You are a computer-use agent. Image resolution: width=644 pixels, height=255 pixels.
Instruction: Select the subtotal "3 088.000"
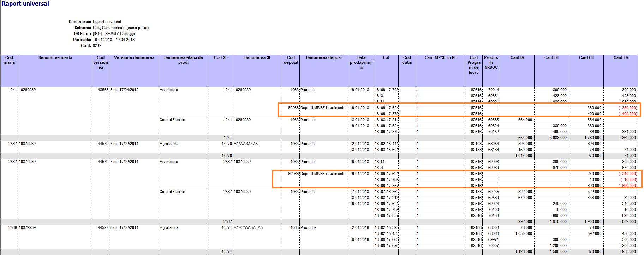558,138
